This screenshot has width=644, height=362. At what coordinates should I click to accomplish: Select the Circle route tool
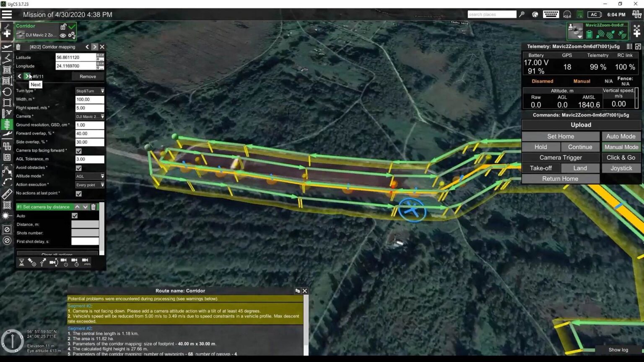(7, 91)
